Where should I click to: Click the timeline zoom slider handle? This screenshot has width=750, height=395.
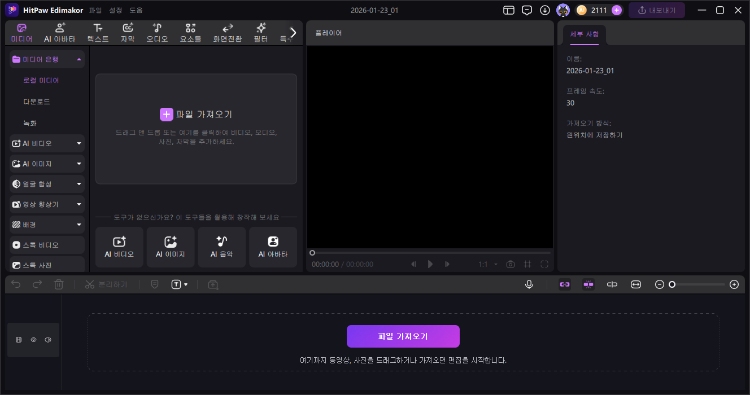tap(672, 285)
